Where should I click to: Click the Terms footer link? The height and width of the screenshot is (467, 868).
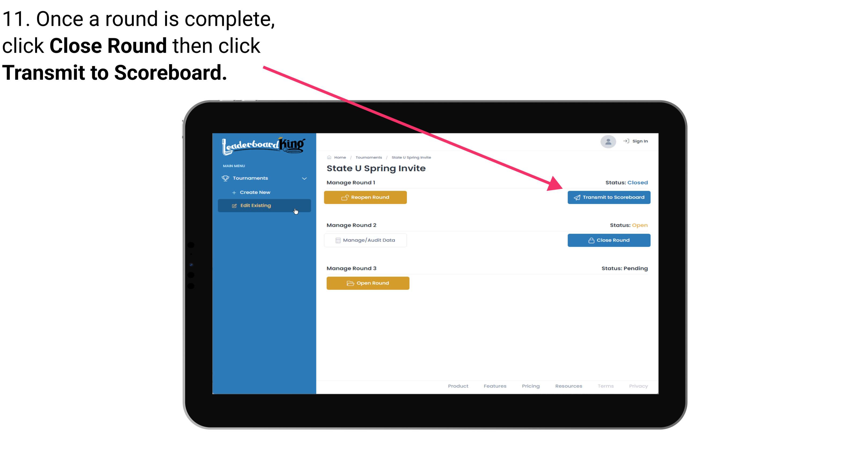(606, 386)
